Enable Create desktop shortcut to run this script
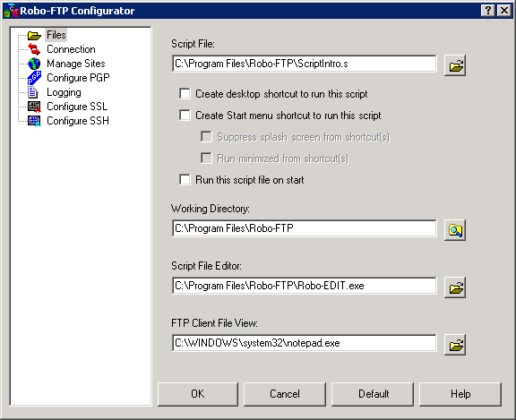516x420 pixels. [x=185, y=94]
